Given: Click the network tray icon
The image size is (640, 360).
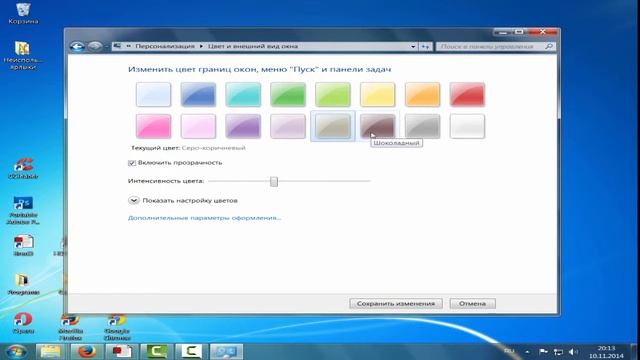Looking at the screenshot, I should 558,351.
